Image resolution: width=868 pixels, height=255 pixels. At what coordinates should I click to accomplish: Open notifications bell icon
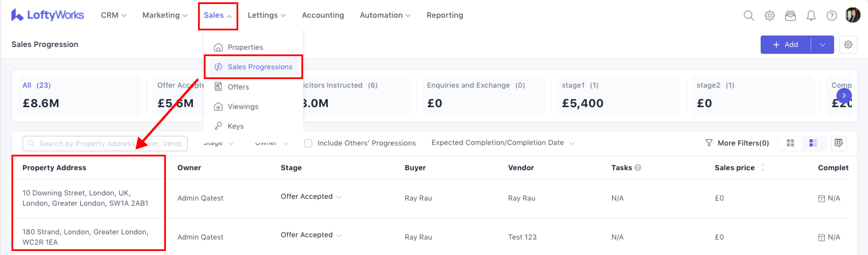(811, 15)
